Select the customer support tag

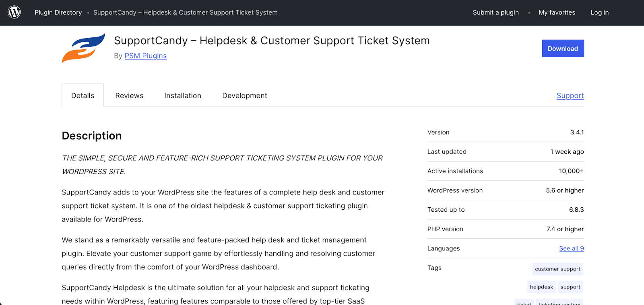pyautogui.click(x=557, y=269)
